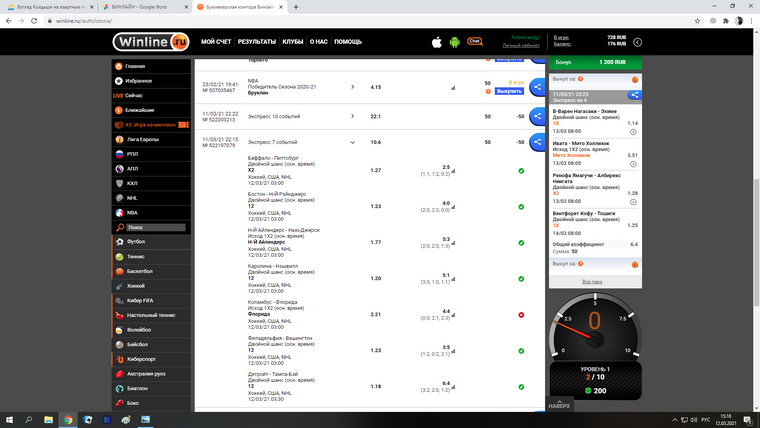Click clock icon for Ренофа Ямагучи event
The image size is (760, 428).
633,202
